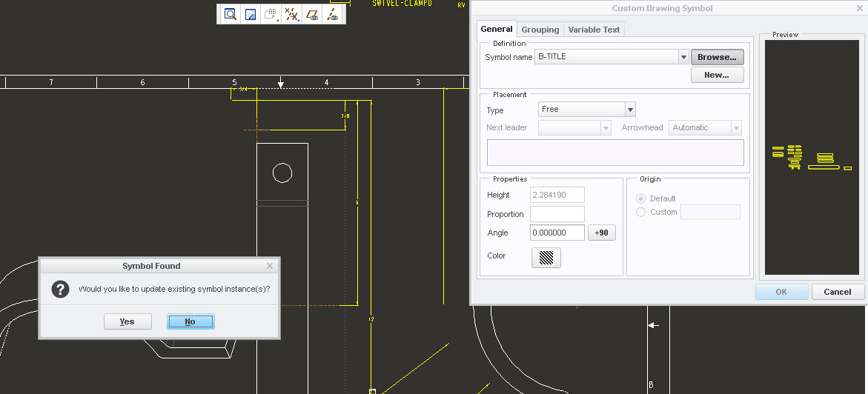Viewport: 868px width, 394px height.
Task: Switch to the General tab
Action: click(x=496, y=30)
